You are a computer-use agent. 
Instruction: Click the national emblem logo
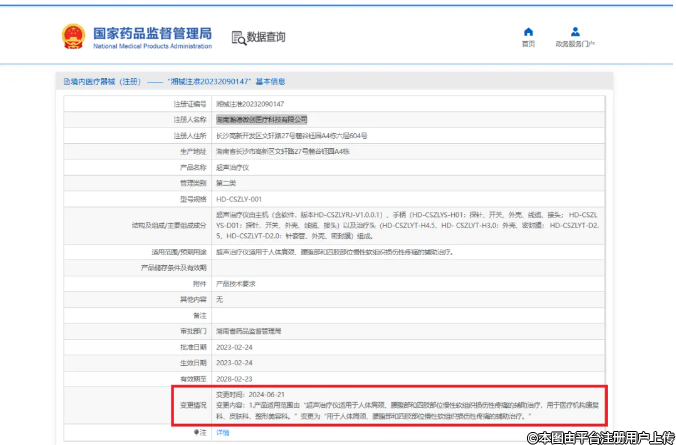[74, 37]
